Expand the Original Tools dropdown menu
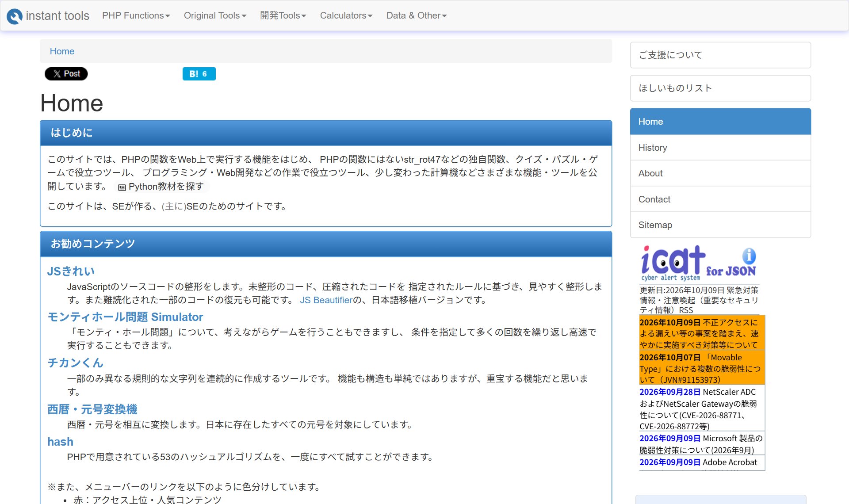 (x=215, y=15)
